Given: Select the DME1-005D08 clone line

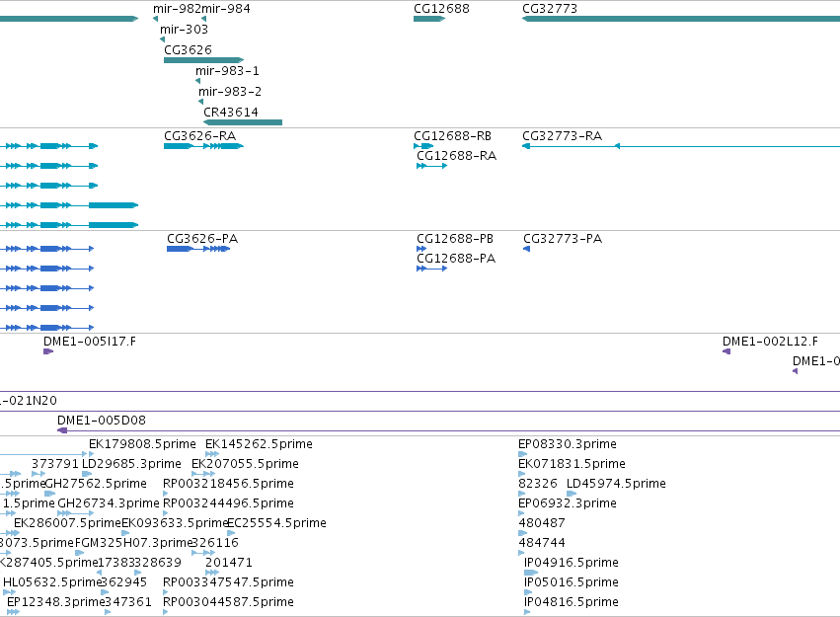Looking at the screenshot, I should (448, 430).
